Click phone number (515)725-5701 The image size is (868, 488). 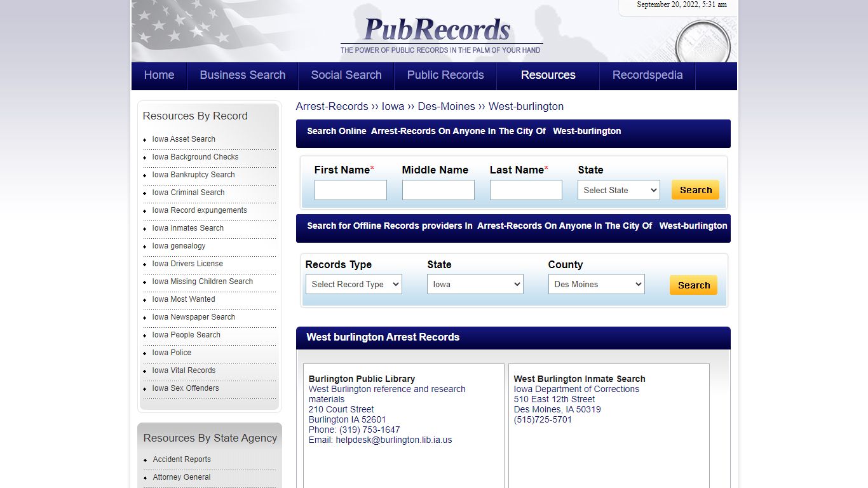click(x=543, y=419)
